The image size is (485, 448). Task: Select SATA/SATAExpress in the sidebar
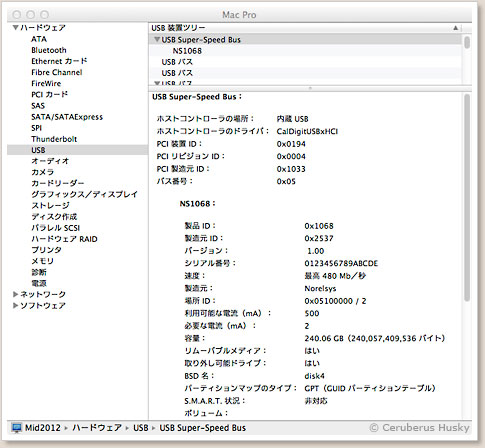click(67, 117)
